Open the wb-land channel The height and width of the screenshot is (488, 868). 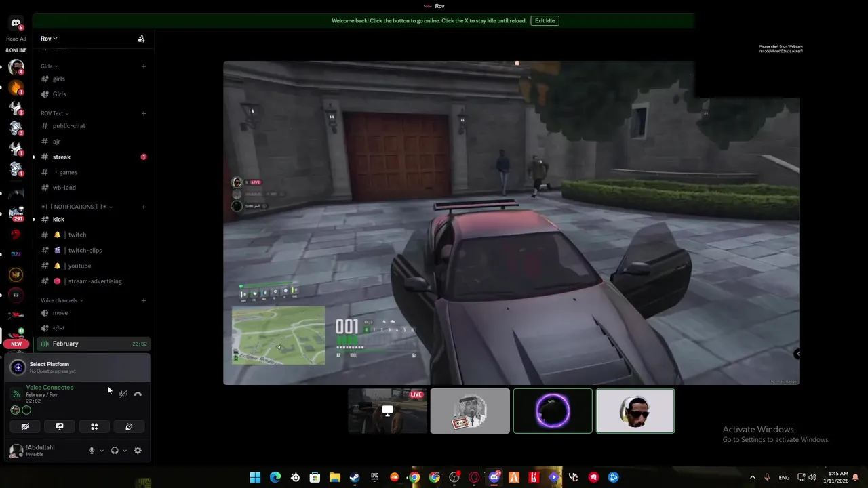pos(94,188)
